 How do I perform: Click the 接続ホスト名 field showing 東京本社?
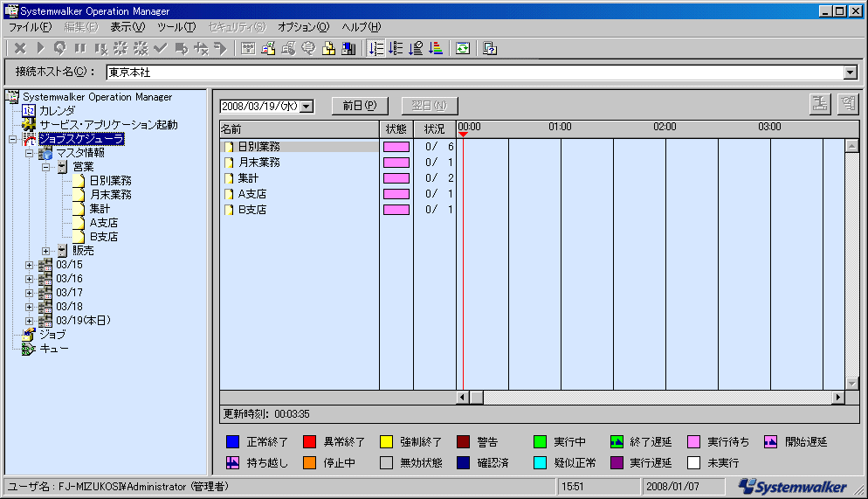pyautogui.click(x=475, y=72)
